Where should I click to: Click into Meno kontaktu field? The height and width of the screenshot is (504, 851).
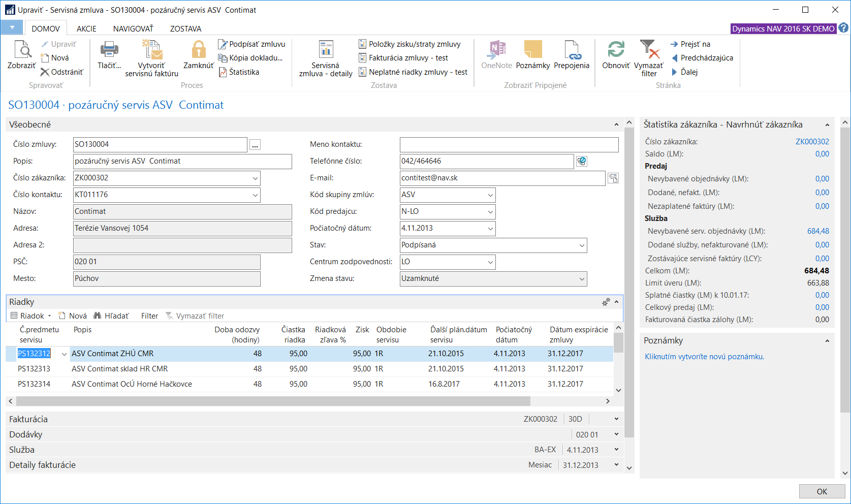click(x=509, y=145)
